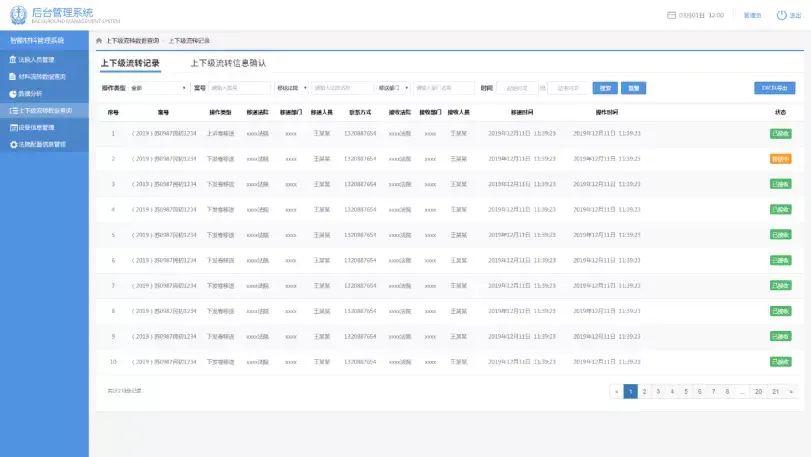The height and width of the screenshot is (457, 811).
Task: Open 数据分析 via its pie chart icon
Action: (x=13, y=94)
